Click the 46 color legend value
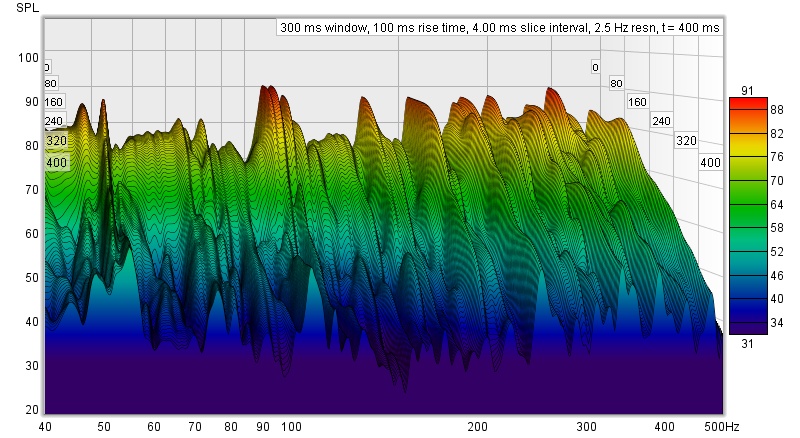Screen dimensions: 800x438 [x=777, y=276]
